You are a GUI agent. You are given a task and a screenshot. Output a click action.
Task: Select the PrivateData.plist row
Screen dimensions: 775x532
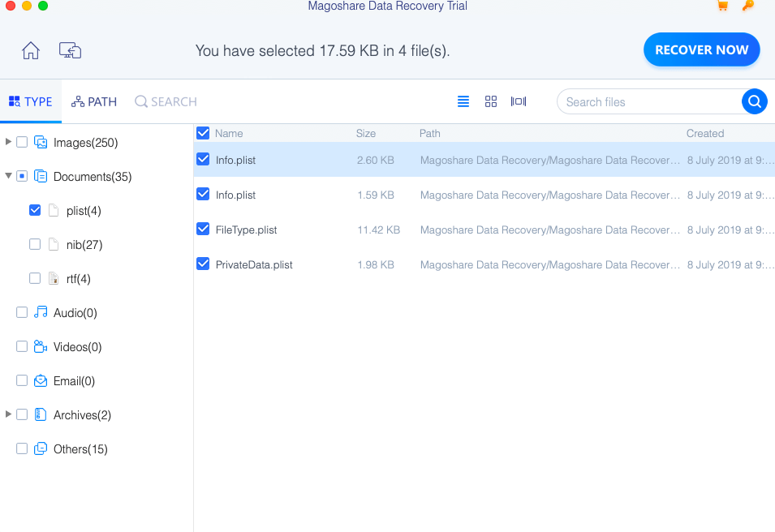tap(484, 264)
